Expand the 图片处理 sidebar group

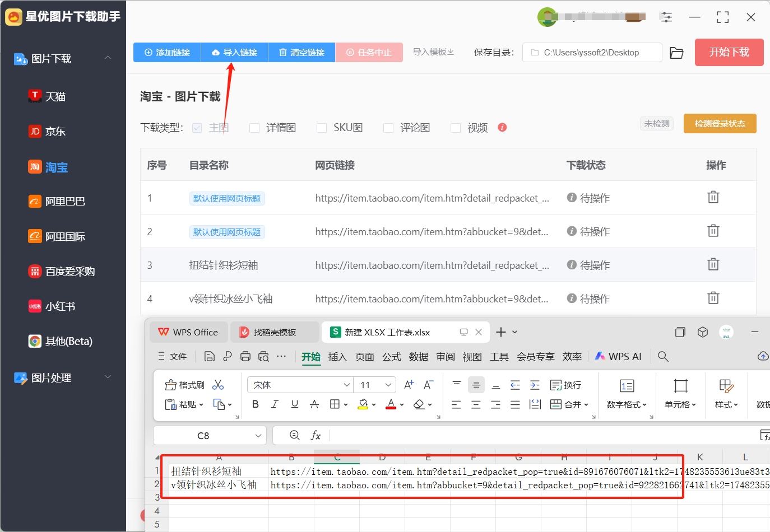coord(108,377)
